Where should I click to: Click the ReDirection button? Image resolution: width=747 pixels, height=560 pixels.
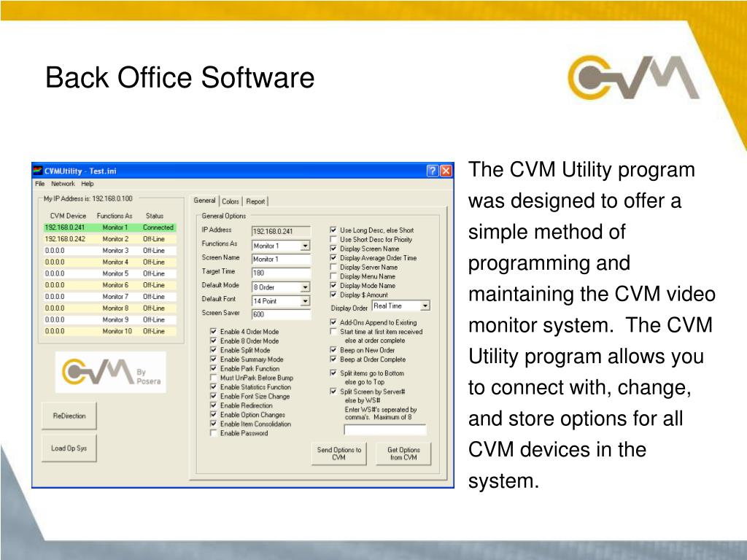[69, 416]
